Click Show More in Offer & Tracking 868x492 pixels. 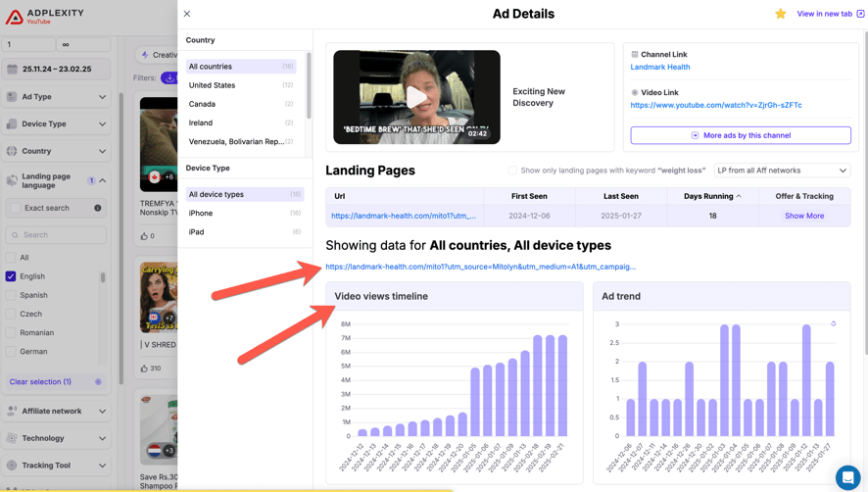804,216
